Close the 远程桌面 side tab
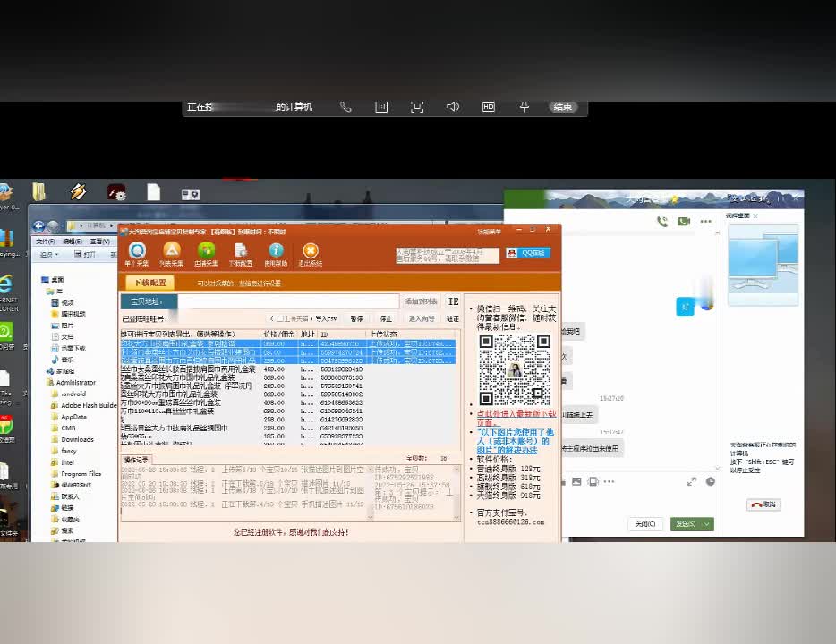The width and height of the screenshot is (836, 644). coord(755,216)
